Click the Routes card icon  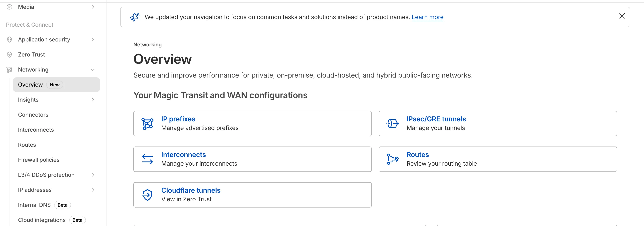click(392, 159)
